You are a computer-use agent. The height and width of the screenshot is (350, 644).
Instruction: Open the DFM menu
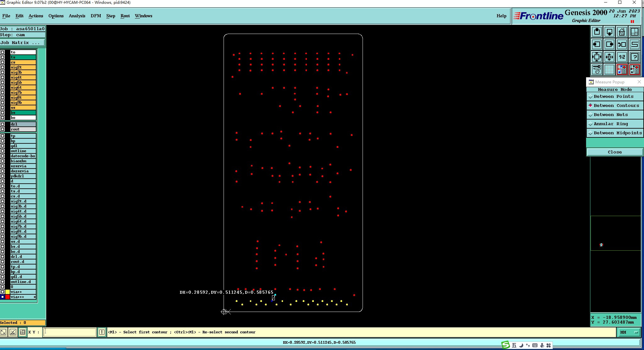pyautogui.click(x=96, y=16)
